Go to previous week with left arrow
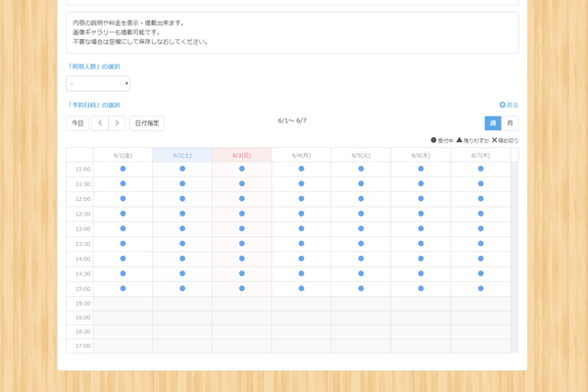 click(x=99, y=123)
